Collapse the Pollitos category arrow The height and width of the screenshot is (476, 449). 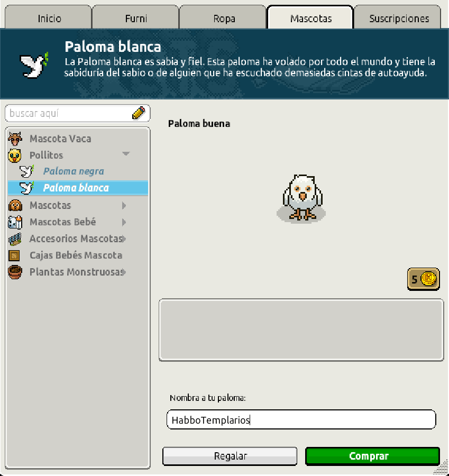(126, 153)
